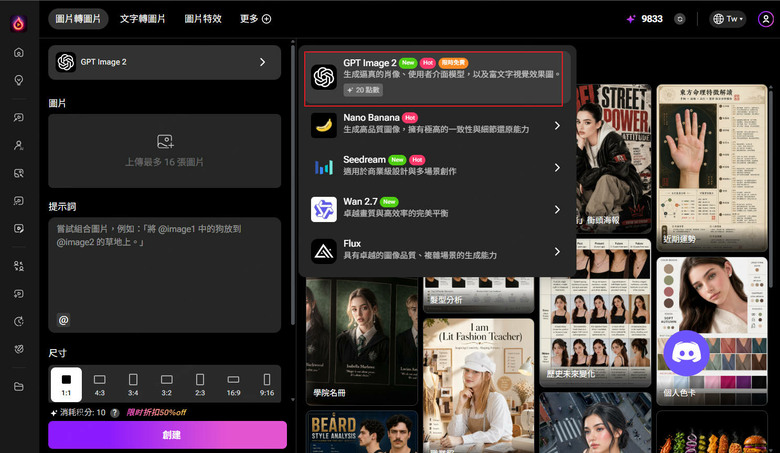780x453 pixels.
Task: Switch to the 圖片特效 tab
Action: point(203,19)
